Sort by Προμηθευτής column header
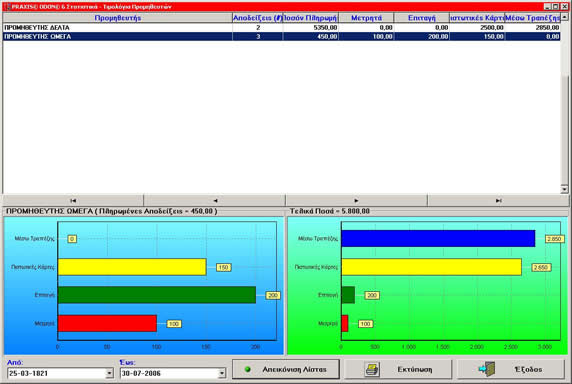The width and height of the screenshot is (572, 384). click(x=117, y=18)
